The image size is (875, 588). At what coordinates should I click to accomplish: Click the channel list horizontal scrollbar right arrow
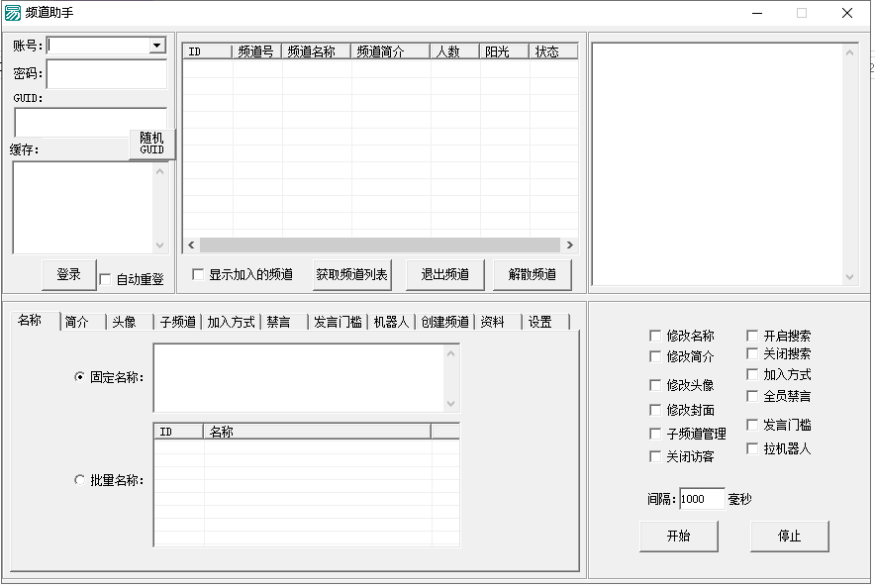coord(570,245)
